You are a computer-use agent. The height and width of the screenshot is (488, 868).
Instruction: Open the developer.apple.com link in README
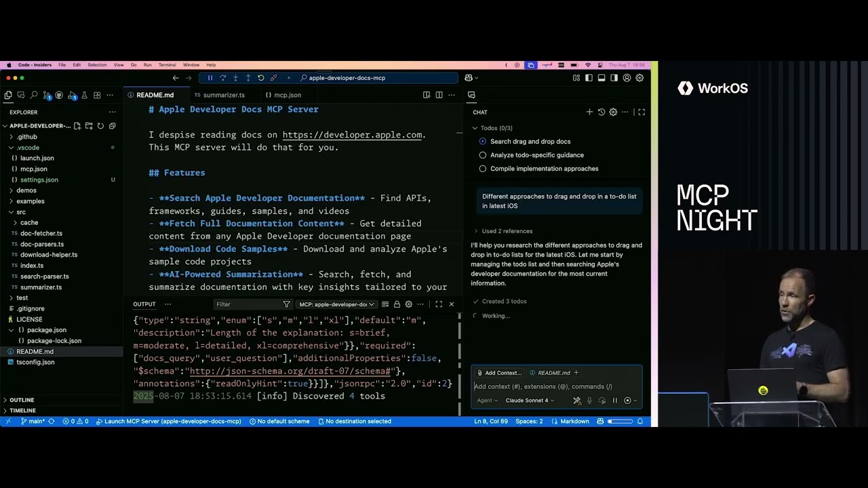tap(352, 135)
